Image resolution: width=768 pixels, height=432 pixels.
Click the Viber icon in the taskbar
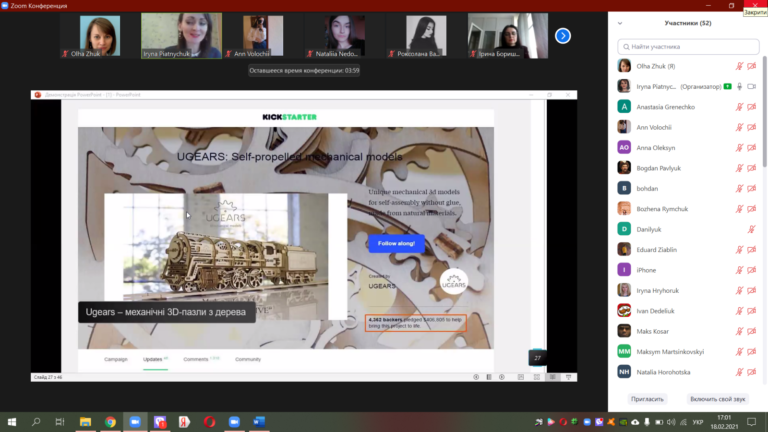[160, 422]
